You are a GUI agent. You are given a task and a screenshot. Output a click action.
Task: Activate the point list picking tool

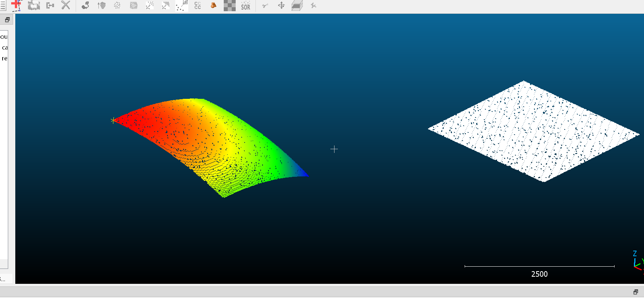[x=16, y=5]
